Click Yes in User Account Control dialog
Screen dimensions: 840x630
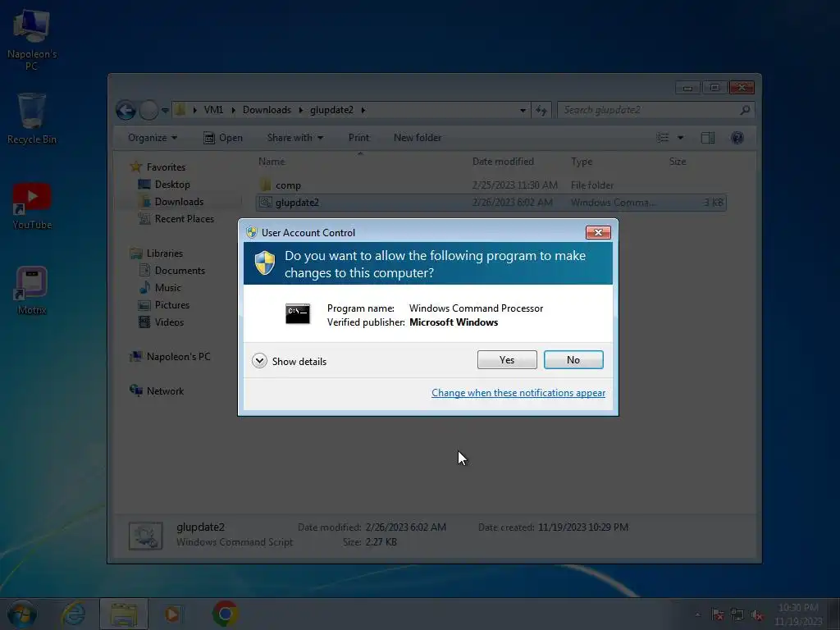pos(507,359)
